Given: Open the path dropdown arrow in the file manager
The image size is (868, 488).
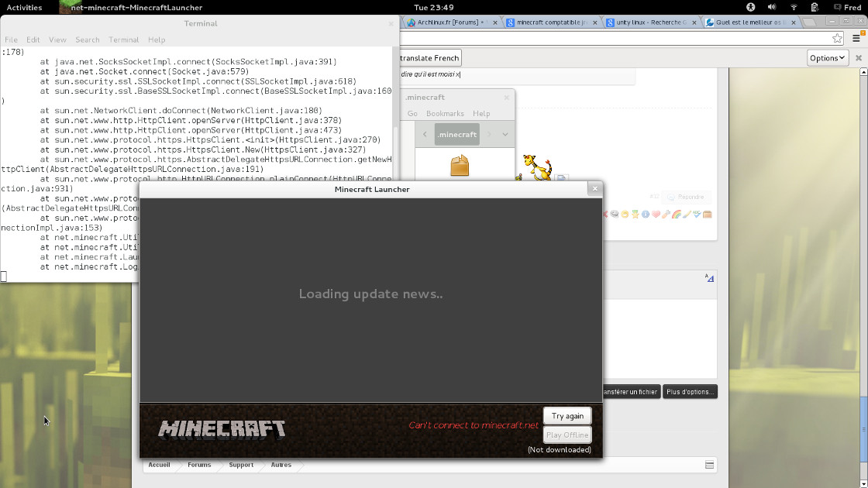Looking at the screenshot, I should coord(505,135).
